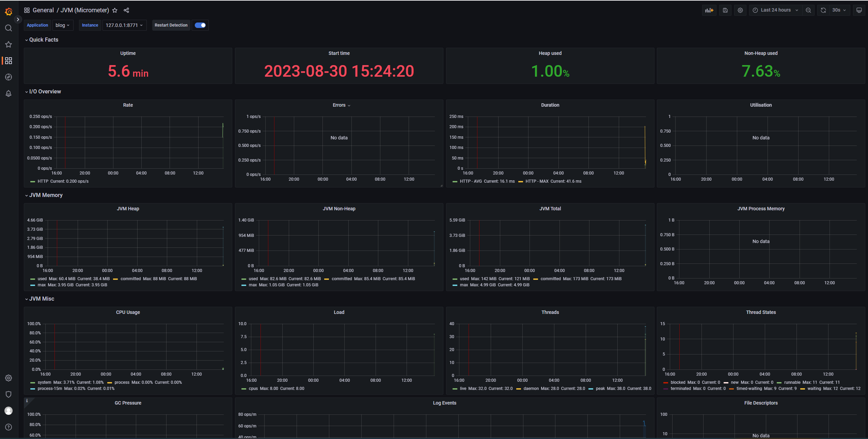Save dashboard using the floppy disk icon
Image resolution: width=868 pixels, height=439 pixels.
coord(725,10)
